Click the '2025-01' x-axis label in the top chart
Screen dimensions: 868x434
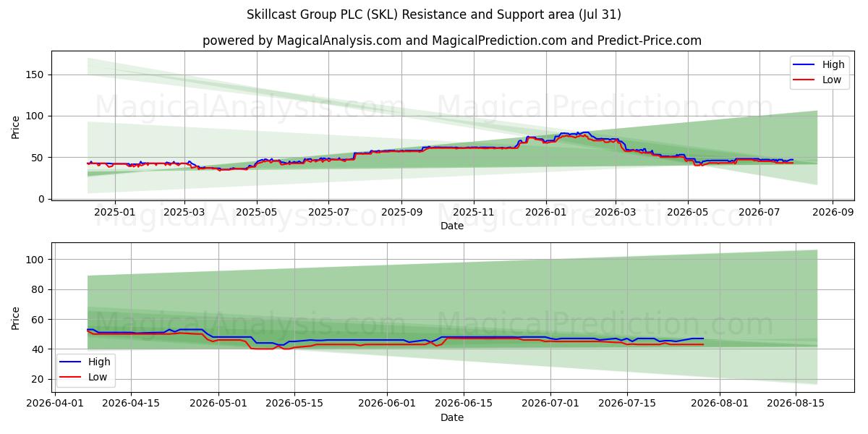click(x=114, y=213)
